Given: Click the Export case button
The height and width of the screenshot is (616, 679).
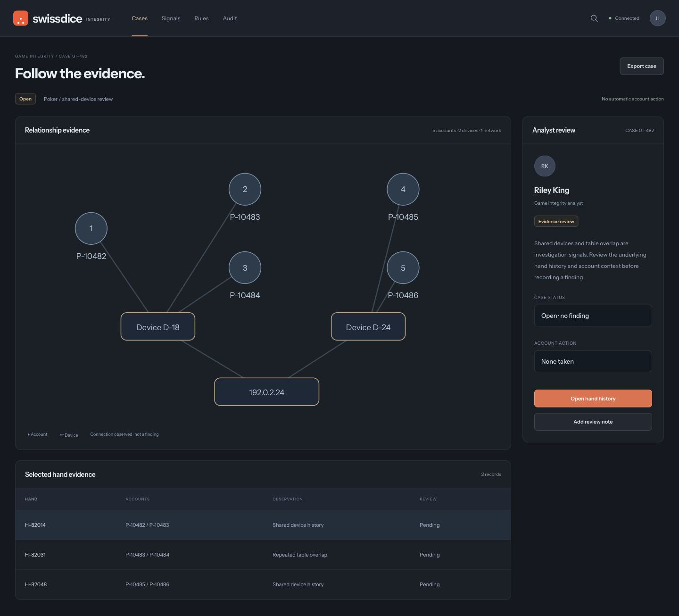Looking at the screenshot, I should (641, 66).
